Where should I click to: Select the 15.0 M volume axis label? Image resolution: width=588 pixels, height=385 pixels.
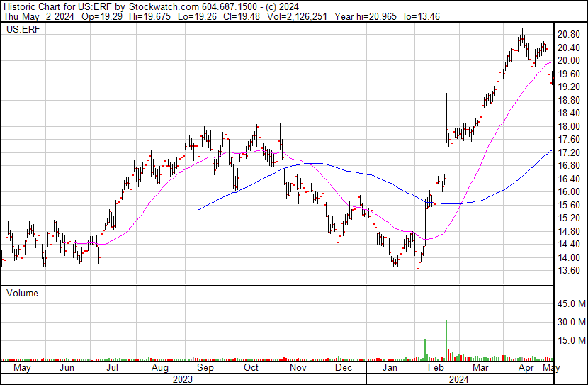pos(572,340)
